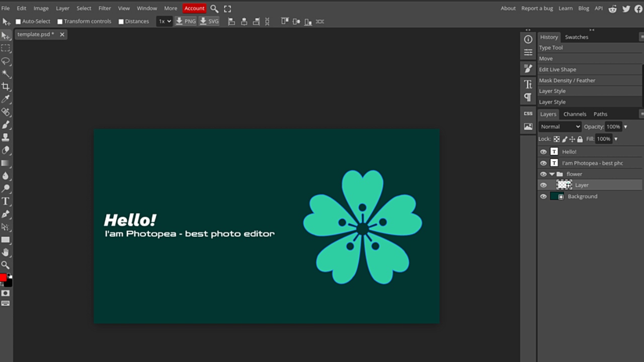
Task: Hide the I'am Photopea text layer
Action: pos(543,163)
